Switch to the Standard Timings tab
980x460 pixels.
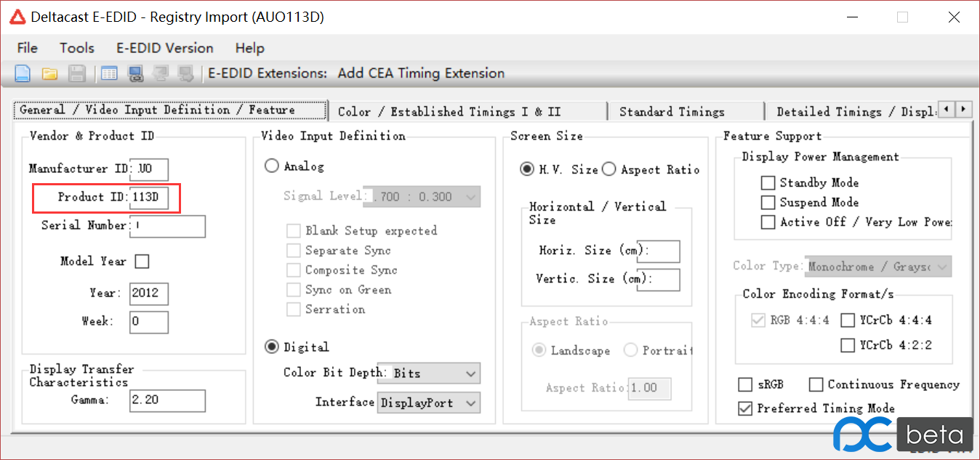tap(686, 111)
